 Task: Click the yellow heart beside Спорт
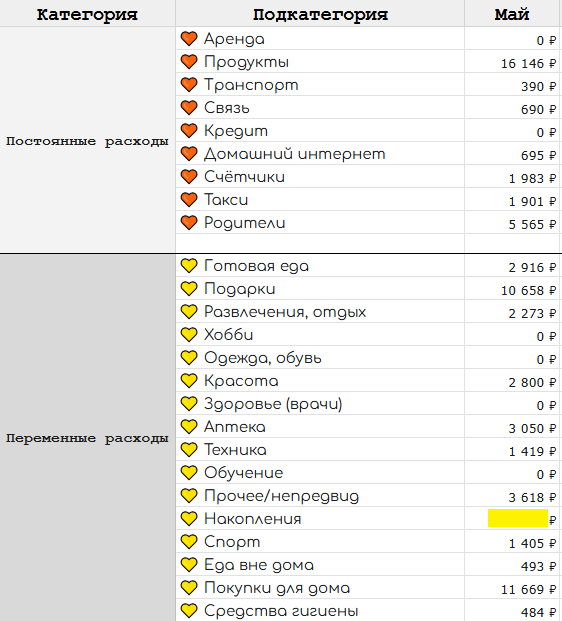coord(189,541)
